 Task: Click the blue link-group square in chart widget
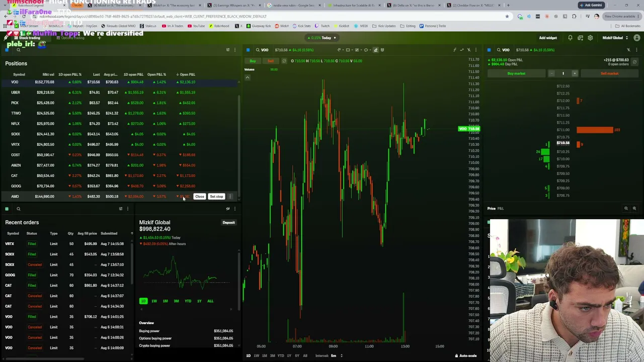pos(248,50)
